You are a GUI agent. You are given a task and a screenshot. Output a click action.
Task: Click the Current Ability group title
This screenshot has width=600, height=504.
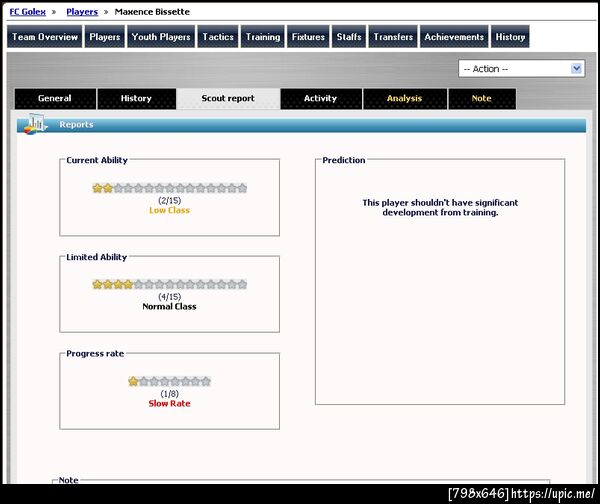click(97, 160)
